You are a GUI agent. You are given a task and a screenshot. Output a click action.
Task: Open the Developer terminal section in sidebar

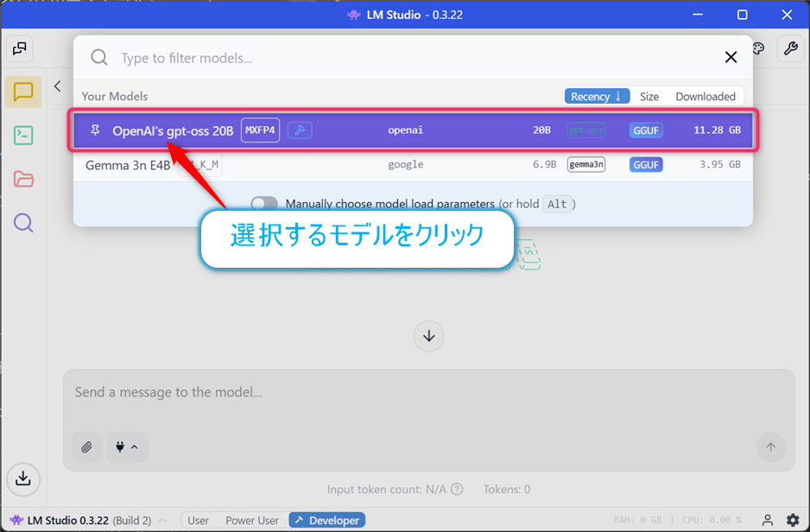[23, 136]
